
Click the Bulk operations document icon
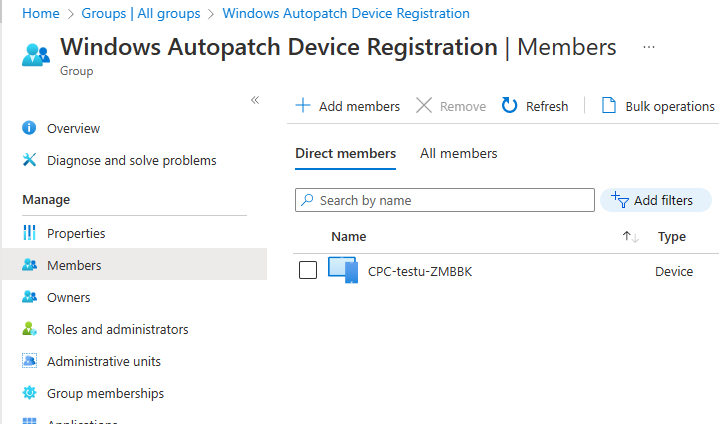(x=608, y=105)
